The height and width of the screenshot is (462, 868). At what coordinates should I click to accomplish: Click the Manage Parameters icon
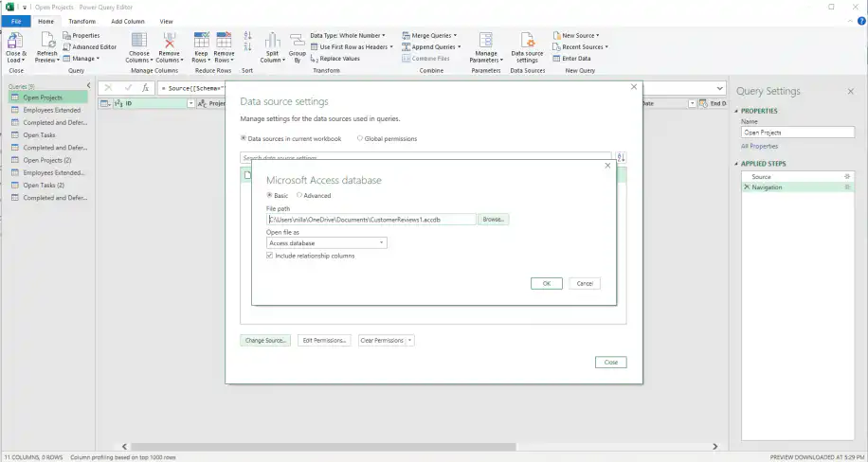pyautogui.click(x=486, y=41)
